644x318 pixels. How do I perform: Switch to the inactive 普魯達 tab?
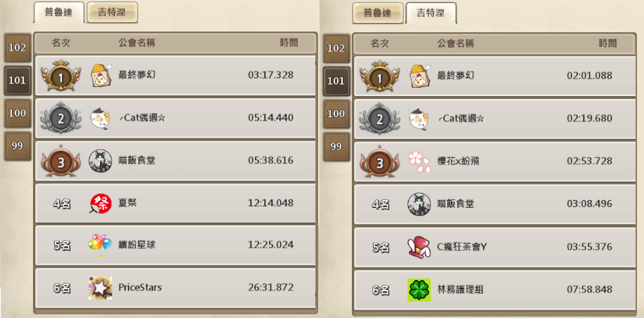coord(378,13)
